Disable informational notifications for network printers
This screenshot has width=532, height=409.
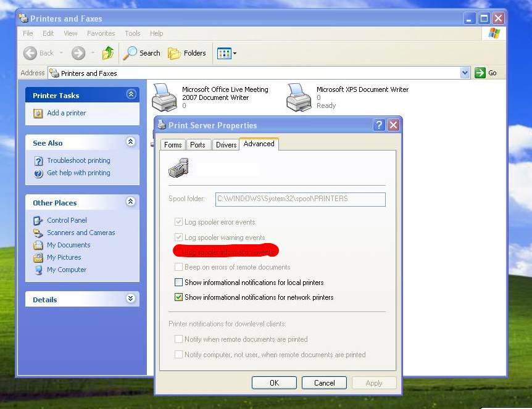coord(178,297)
